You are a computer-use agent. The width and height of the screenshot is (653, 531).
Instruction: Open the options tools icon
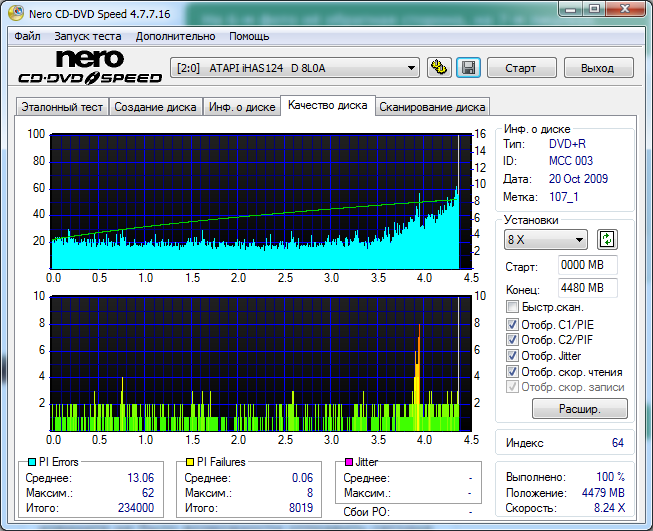[x=439, y=68]
